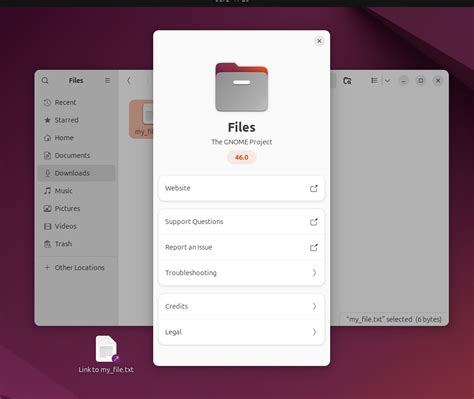The width and height of the screenshot is (474, 399).
Task: Click the folder search icon in Files toolbar
Action: pos(347,81)
